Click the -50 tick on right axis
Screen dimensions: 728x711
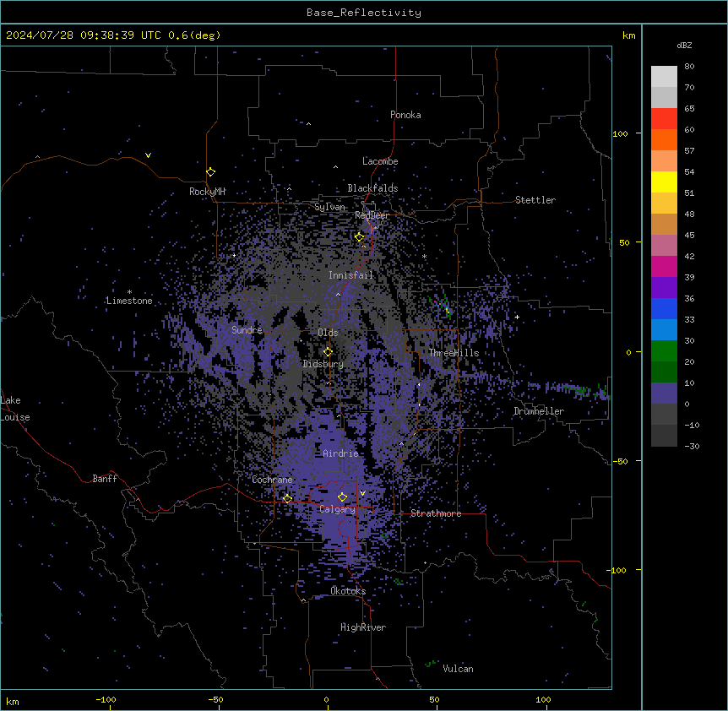[620, 461]
